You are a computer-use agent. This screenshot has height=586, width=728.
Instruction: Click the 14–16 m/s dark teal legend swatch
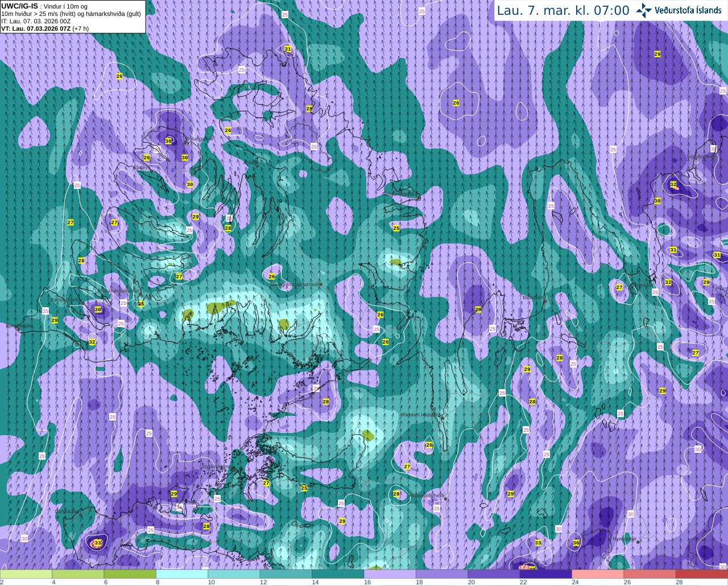click(x=338, y=574)
